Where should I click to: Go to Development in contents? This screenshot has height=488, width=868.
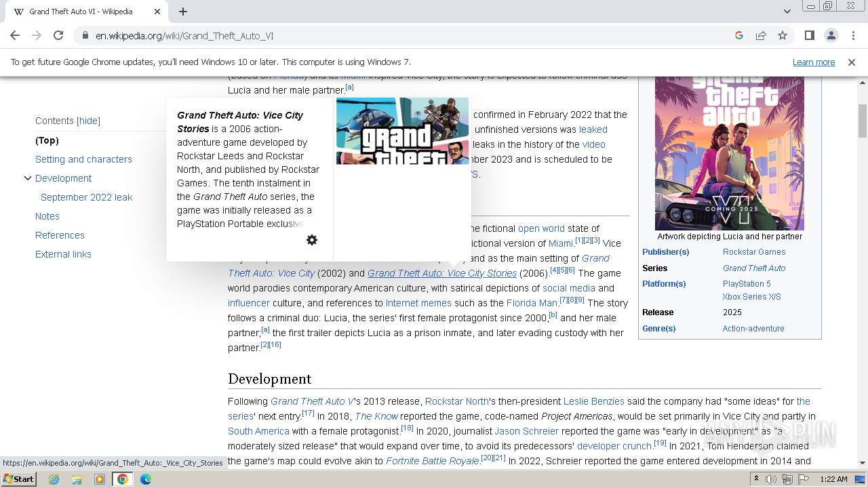pos(63,178)
